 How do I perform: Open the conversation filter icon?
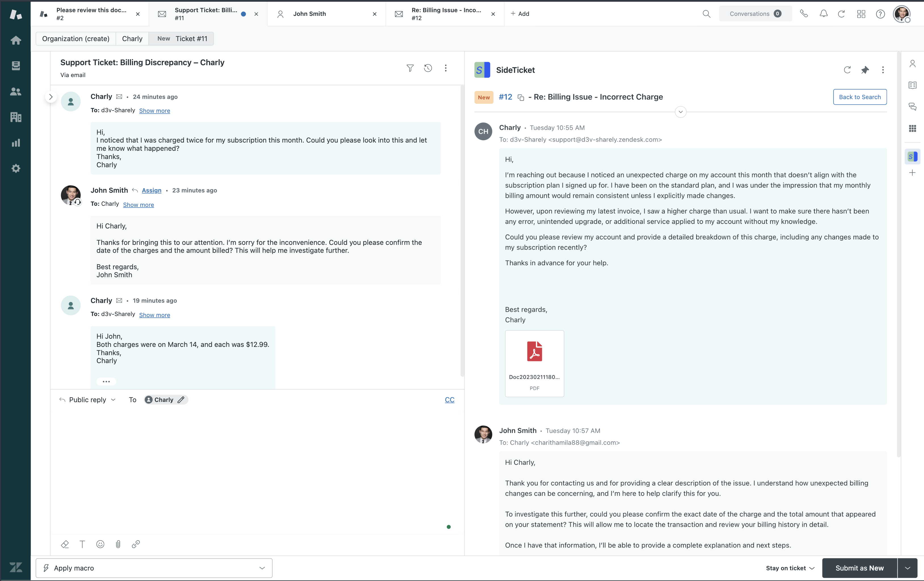coord(410,68)
